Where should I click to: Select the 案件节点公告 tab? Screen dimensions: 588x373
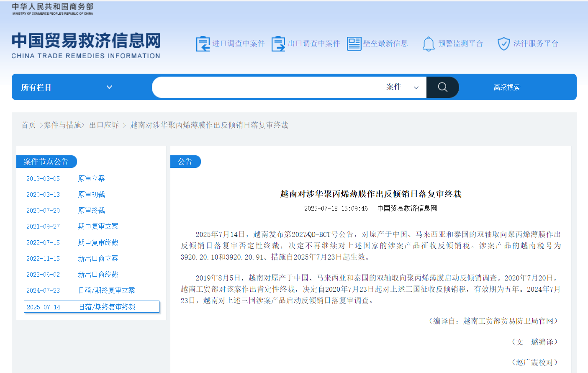point(46,162)
